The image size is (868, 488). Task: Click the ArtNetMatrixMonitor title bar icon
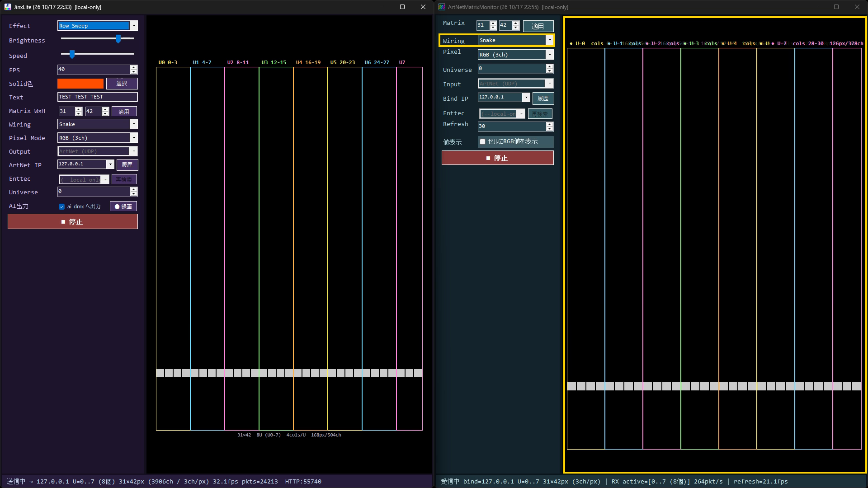(x=442, y=7)
